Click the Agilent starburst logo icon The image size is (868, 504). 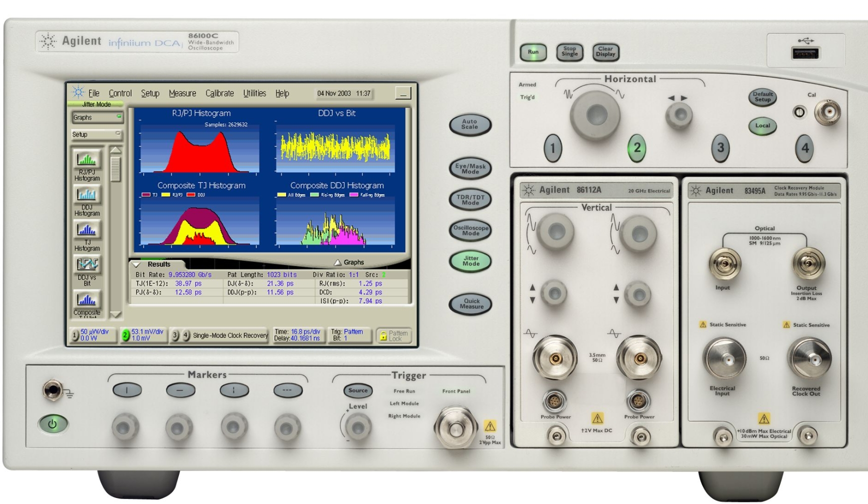pyautogui.click(x=78, y=92)
